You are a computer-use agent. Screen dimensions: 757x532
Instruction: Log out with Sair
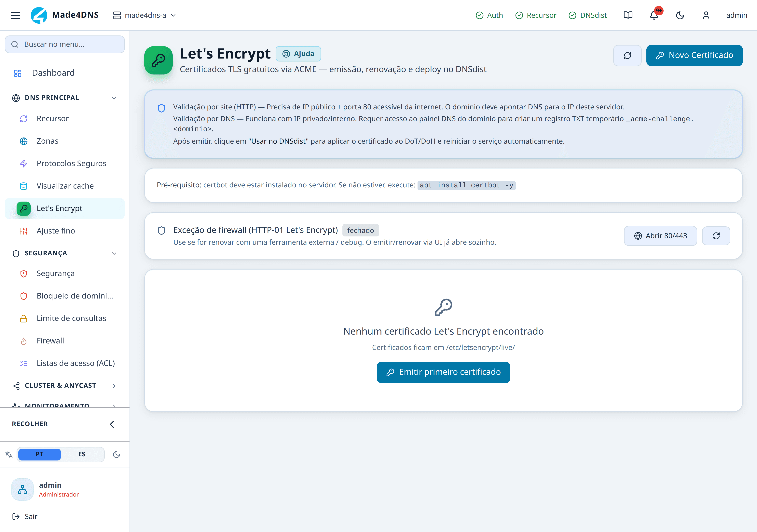[25, 516]
